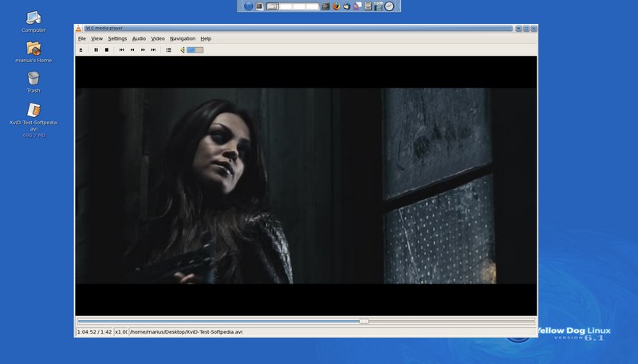This screenshot has height=364, width=638.
Task: Open the playlist window icon
Action: (168, 50)
